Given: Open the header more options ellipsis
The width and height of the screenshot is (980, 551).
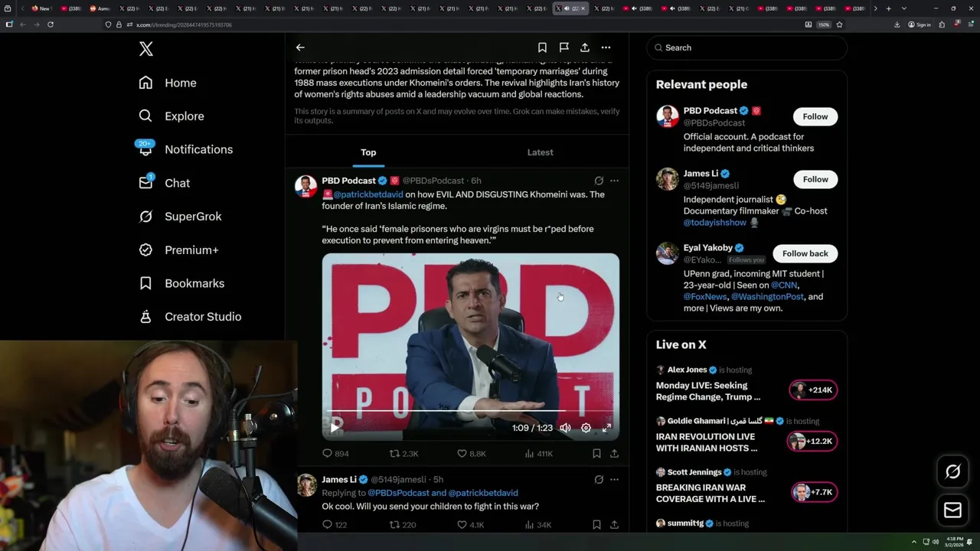Looking at the screenshot, I should coord(606,47).
